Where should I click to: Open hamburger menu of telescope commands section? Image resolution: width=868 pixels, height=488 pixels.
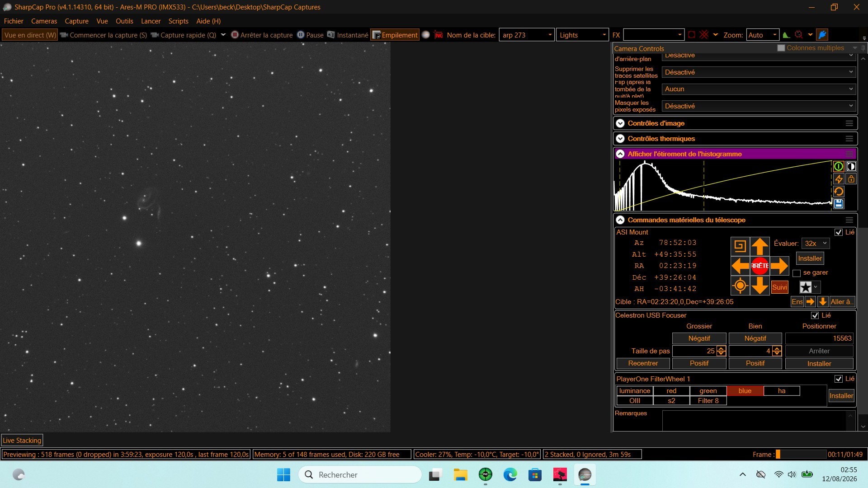pyautogui.click(x=849, y=220)
